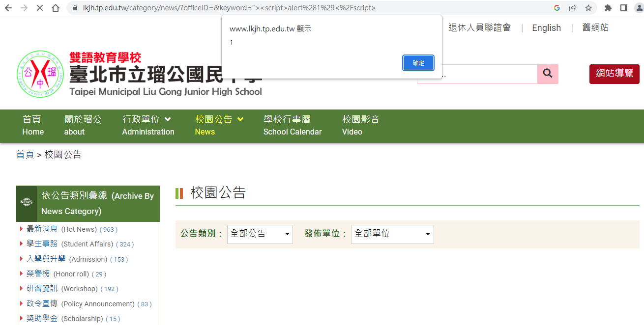The image size is (644, 325).
Task: Open the 網站導覽 sitemap button
Action: pyautogui.click(x=615, y=74)
